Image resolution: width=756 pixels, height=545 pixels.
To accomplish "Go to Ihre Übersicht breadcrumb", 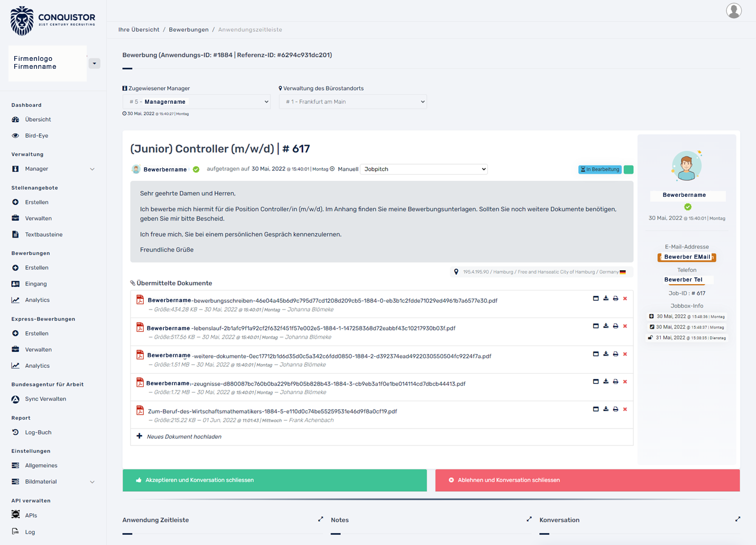I will [x=139, y=30].
